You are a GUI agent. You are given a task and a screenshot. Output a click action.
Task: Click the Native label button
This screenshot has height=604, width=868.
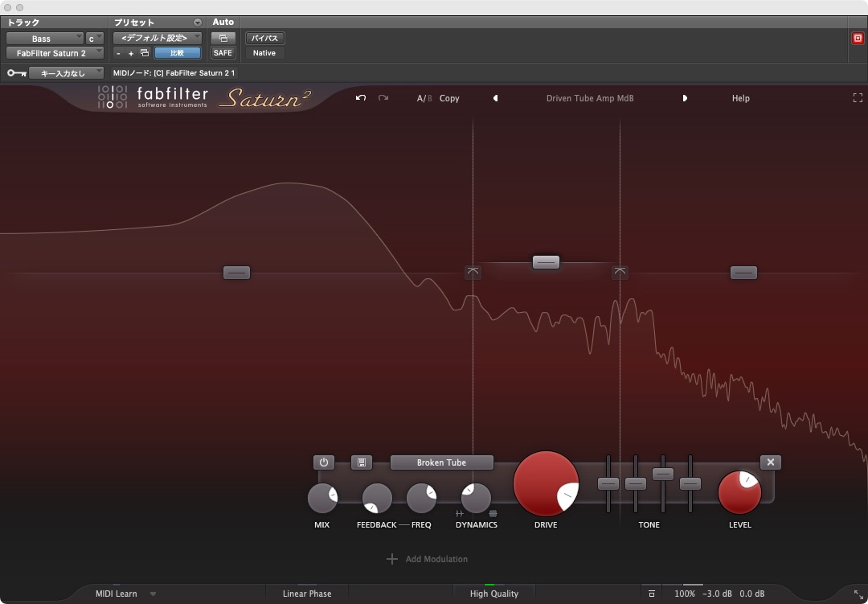tap(264, 52)
